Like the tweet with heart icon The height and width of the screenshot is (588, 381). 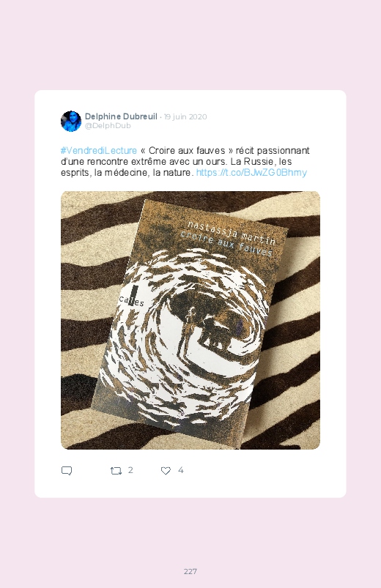coord(166,471)
